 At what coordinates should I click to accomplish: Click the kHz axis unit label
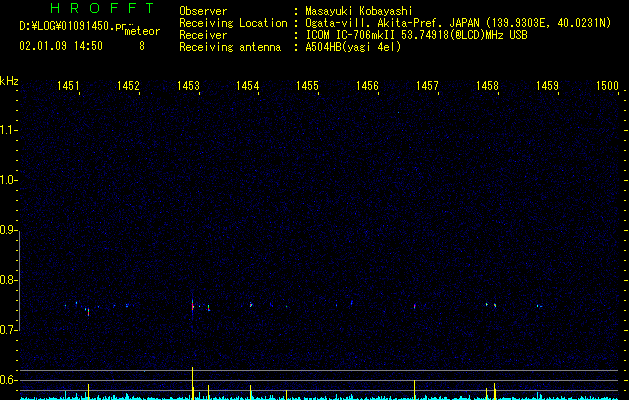click(9, 81)
